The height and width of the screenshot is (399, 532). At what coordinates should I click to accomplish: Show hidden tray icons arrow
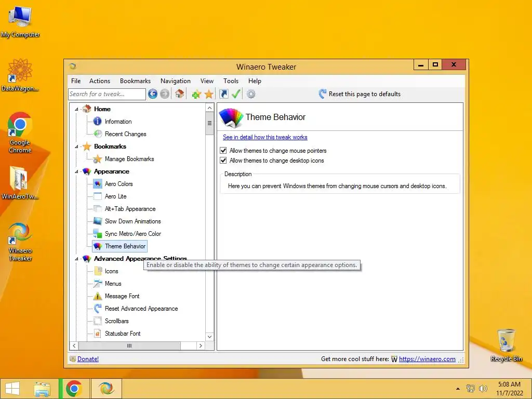pos(458,389)
